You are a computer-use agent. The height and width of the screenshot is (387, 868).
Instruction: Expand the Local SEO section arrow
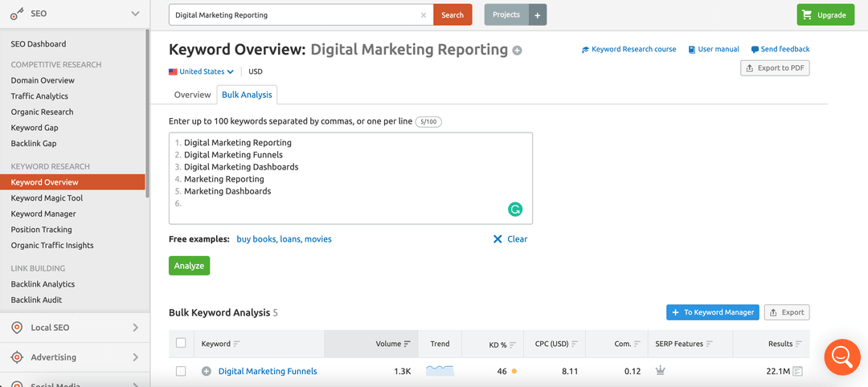(135, 328)
